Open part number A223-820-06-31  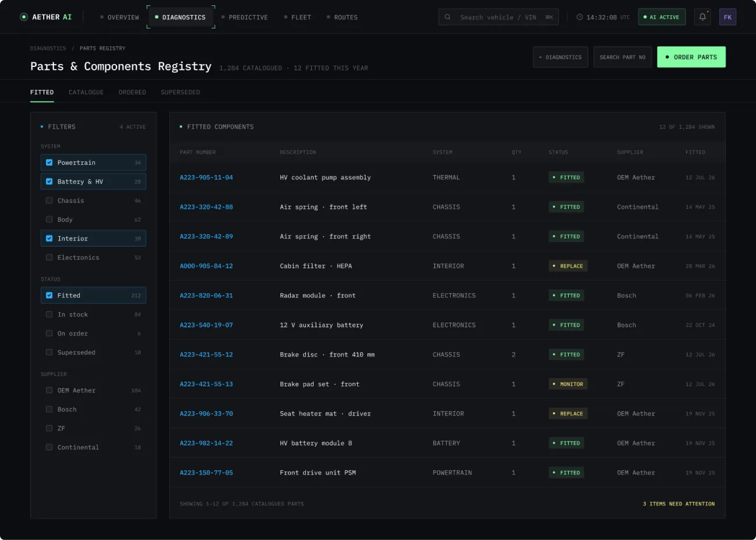pyautogui.click(x=206, y=296)
